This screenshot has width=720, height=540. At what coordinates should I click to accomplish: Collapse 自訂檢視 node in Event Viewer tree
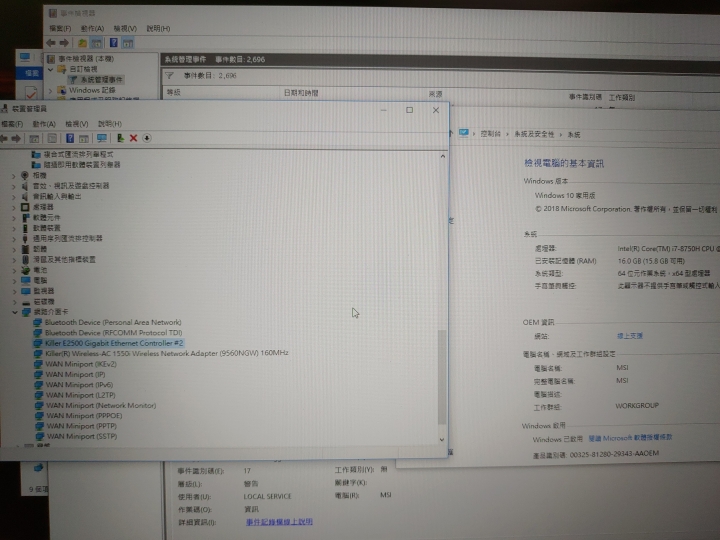(x=51, y=69)
